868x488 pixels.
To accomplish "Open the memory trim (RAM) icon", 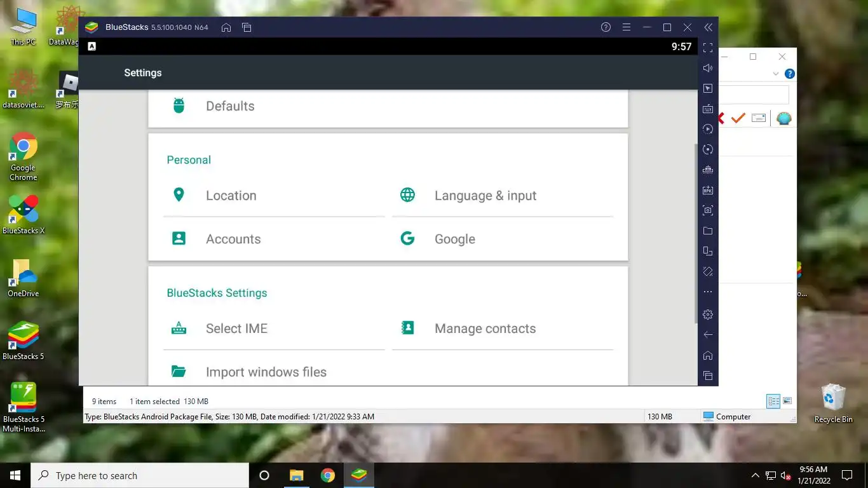I will coord(708,170).
